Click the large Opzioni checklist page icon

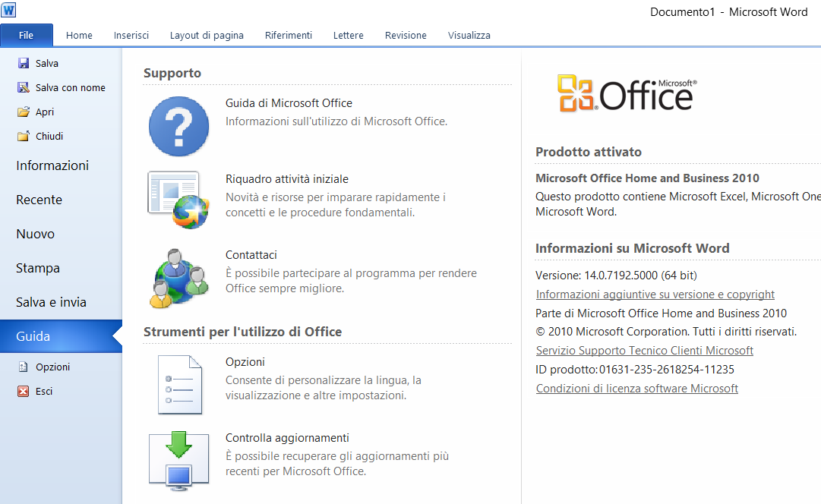pyautogui.click(x=180, y=385)
